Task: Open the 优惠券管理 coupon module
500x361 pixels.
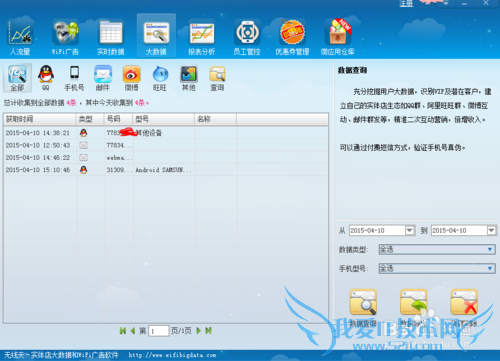Action: point(292,37)
